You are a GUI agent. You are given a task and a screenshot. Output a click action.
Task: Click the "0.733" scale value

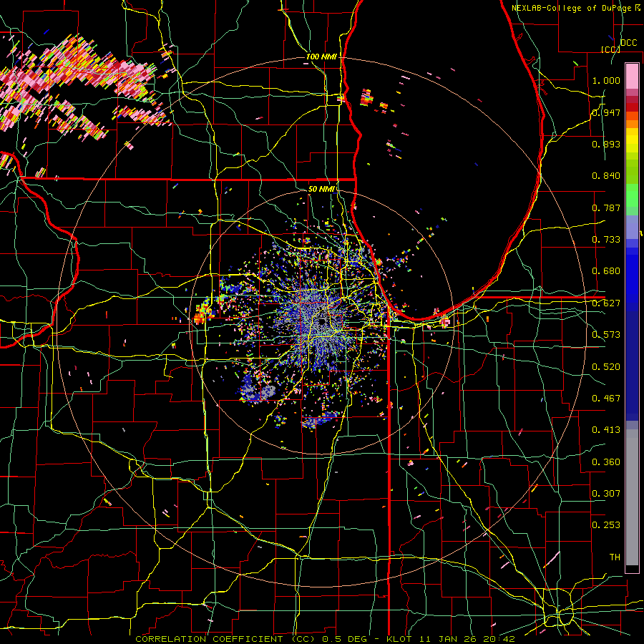tap(606, 240)
